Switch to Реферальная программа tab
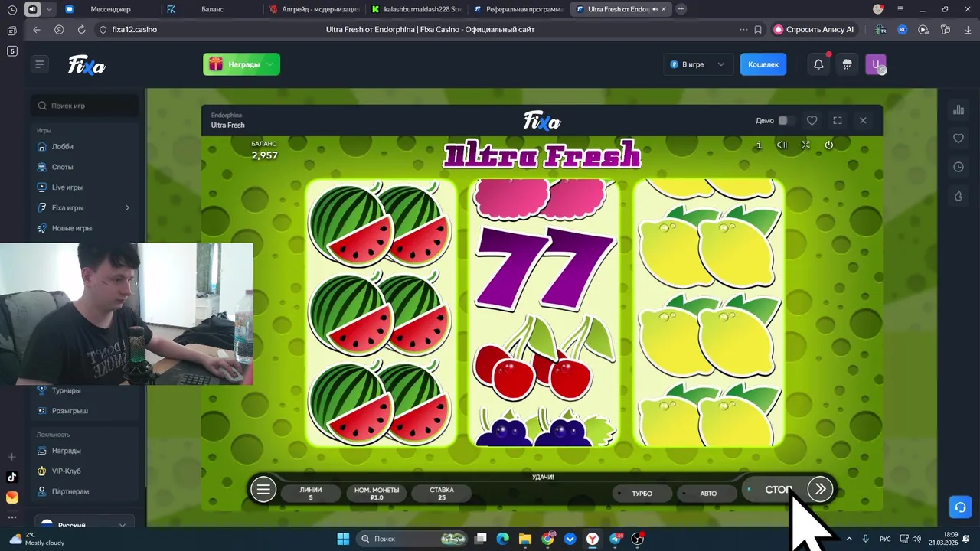This screenshot has height=551, width=980. click(x=518, y=9)
